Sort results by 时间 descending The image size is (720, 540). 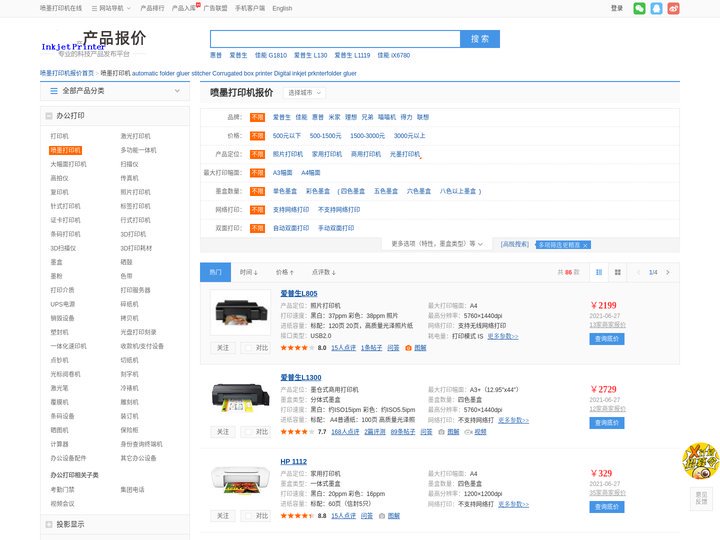coord(248,272)
